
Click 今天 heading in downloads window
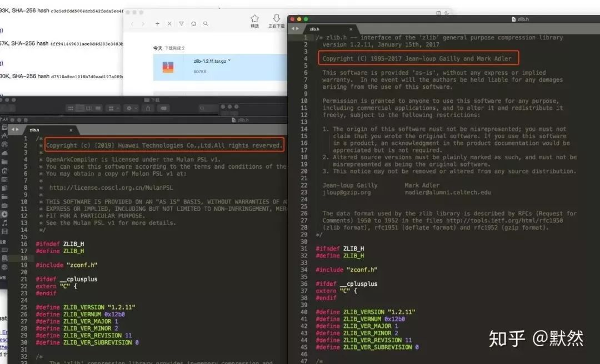pos(158,48)
